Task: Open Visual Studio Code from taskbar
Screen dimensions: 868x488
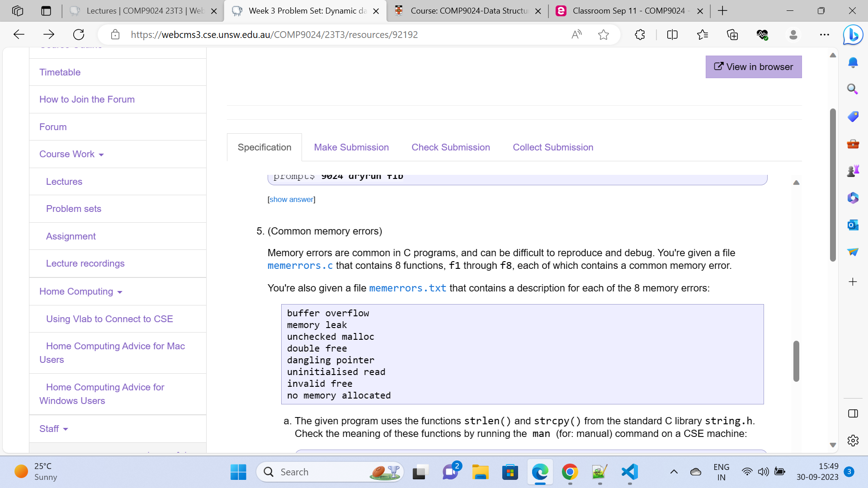Action: click(x=630, y=472)
